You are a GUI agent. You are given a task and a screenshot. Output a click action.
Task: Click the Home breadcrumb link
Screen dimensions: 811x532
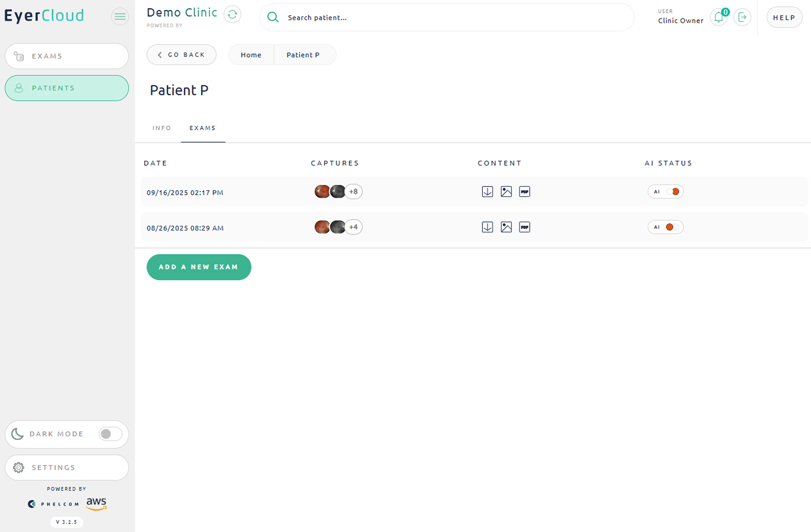251,55
